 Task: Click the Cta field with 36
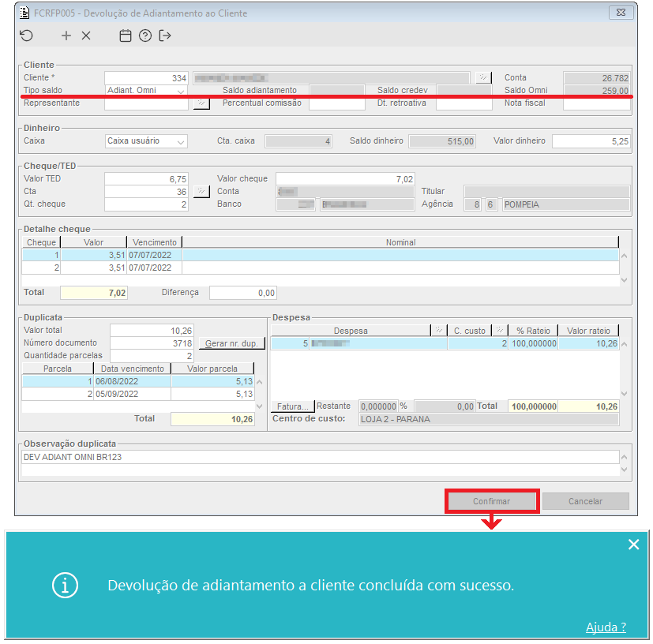pos(146,192)
